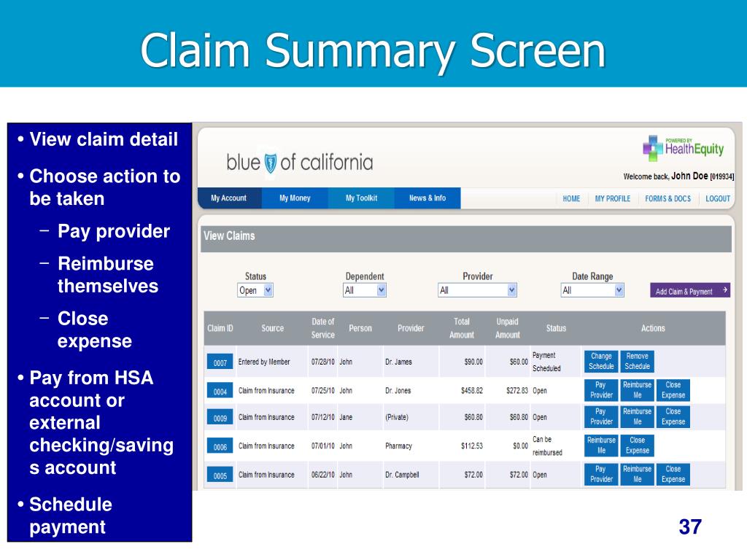
Task: Click Reimburse Me on the Pharmacy claim
Action: click(x=600, y=446)
